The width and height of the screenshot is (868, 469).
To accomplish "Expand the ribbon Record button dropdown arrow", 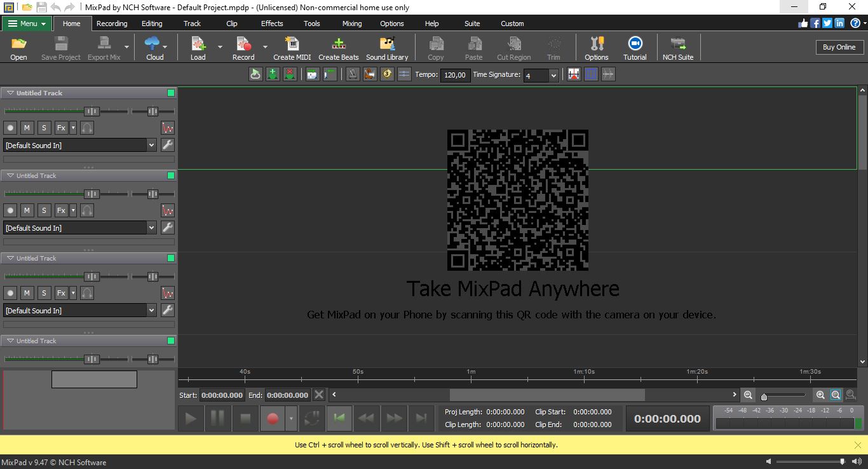I will point(265,47).
